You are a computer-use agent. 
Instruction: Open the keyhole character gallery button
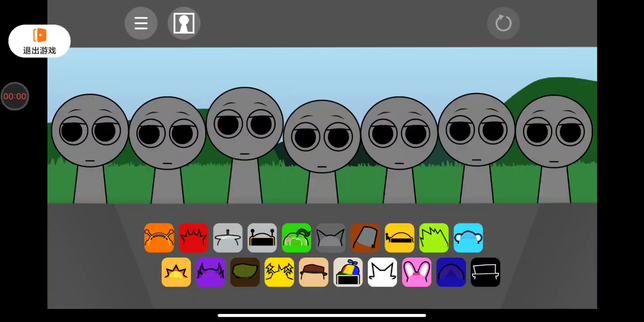click(184, 23)
